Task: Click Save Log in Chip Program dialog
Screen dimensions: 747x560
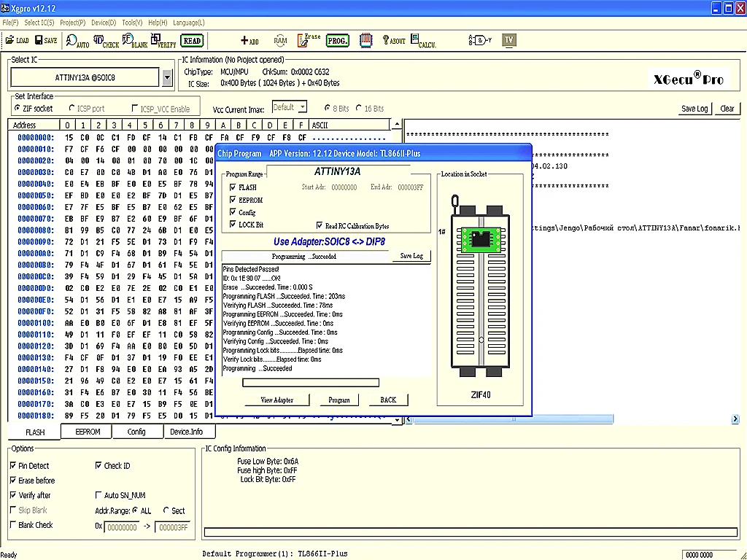Action: click(411, 256)
